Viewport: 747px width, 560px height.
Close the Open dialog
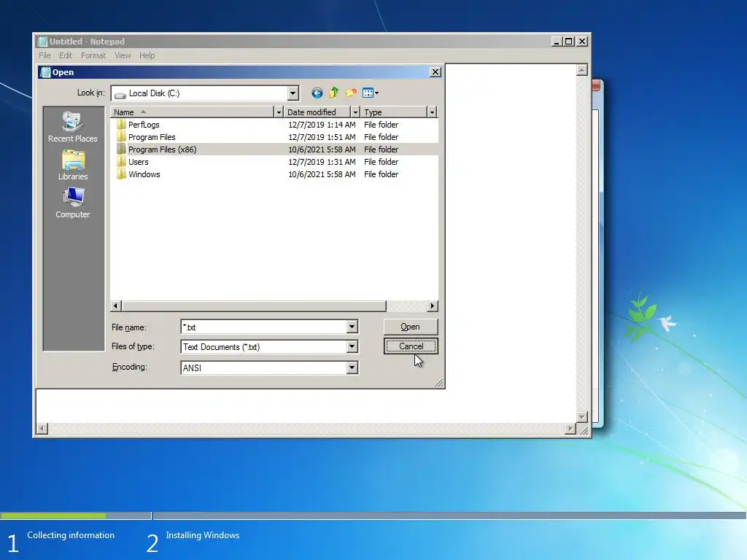coord(436,72)
